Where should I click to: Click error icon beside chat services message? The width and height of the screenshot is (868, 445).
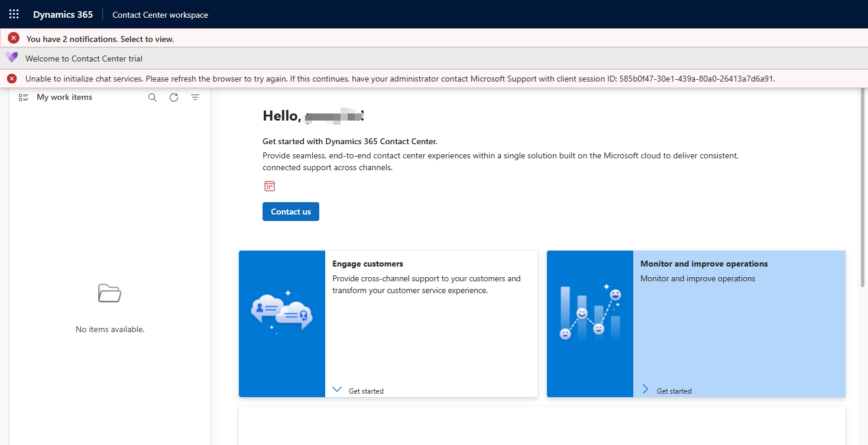[x=12, y=79]
